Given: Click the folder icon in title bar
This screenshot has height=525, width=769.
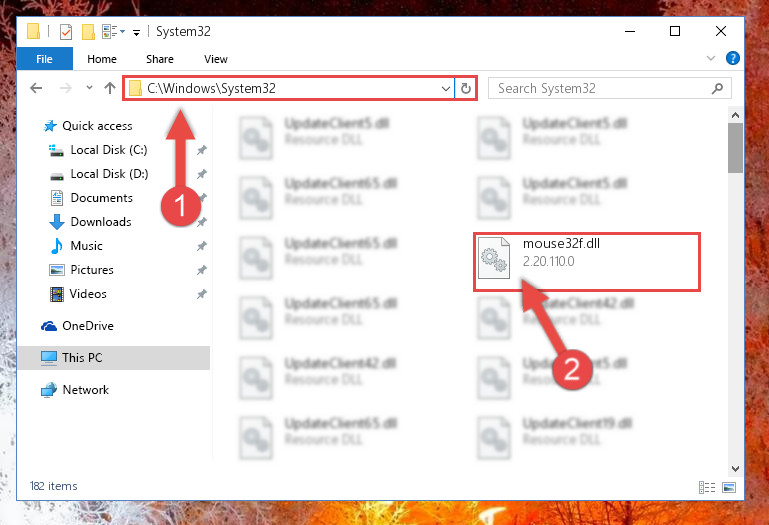Looking at the screenshot, I should (33, 31).
